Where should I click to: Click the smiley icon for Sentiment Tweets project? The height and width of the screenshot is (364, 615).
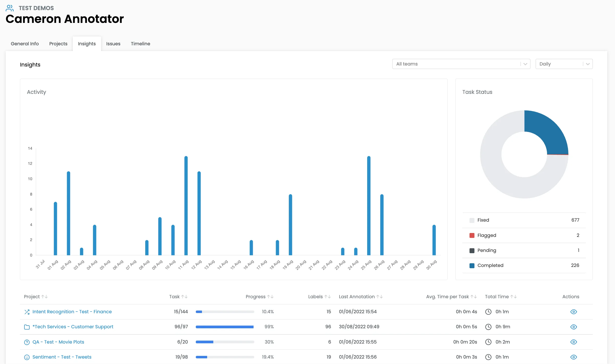click(27, 357)
